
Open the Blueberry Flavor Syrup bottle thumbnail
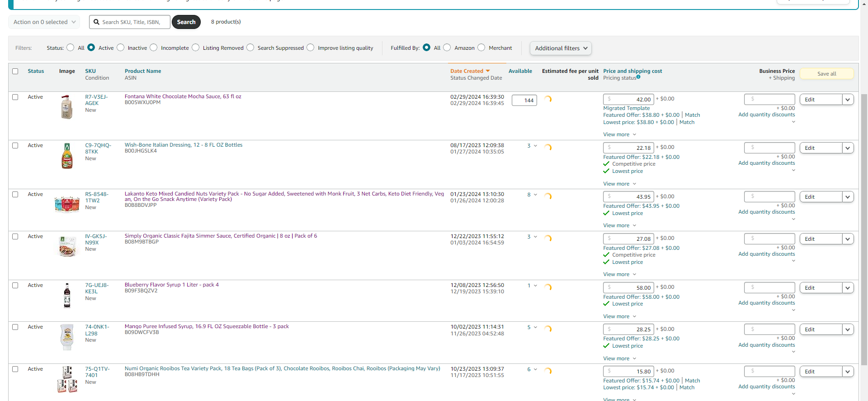coord(67,296)
